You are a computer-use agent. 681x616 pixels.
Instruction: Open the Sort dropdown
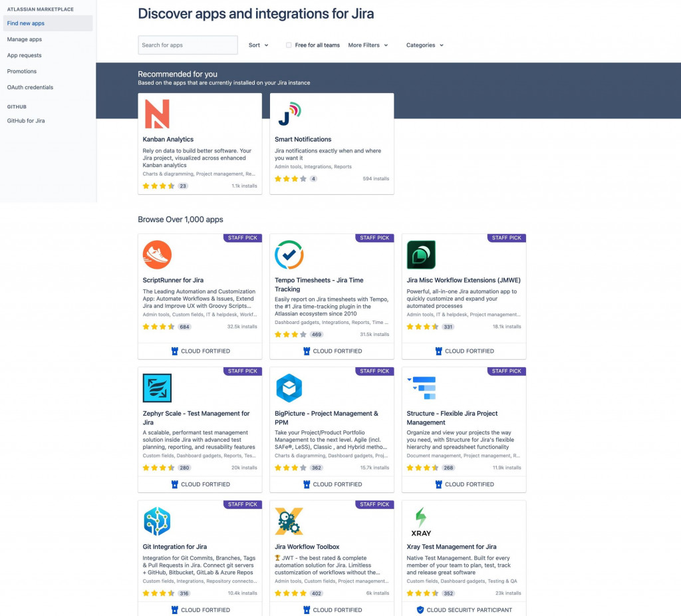pos(259,45)
